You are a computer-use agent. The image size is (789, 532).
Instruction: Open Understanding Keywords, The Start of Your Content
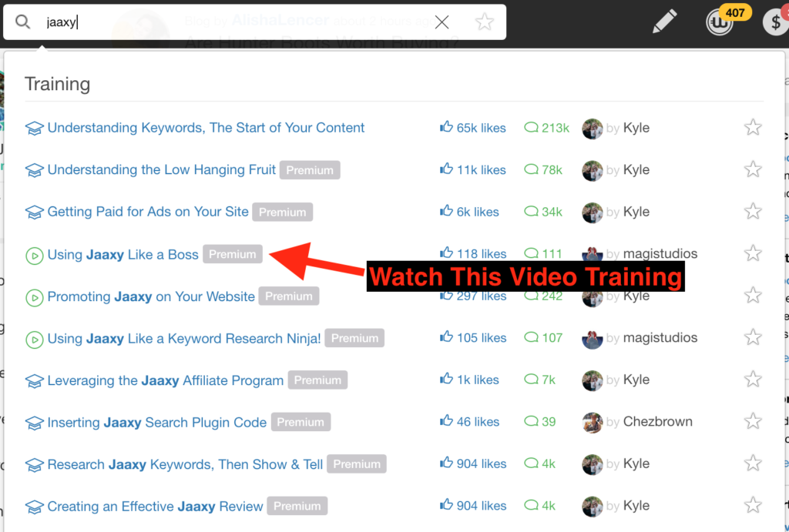[206, 128]
